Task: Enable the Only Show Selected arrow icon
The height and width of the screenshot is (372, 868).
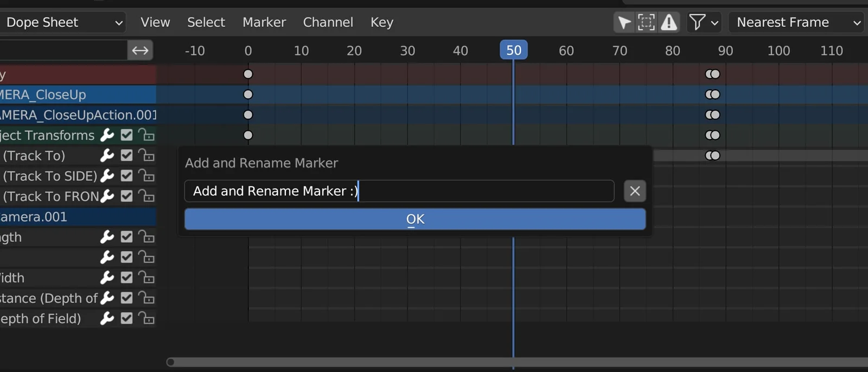Action: (624, 22)
